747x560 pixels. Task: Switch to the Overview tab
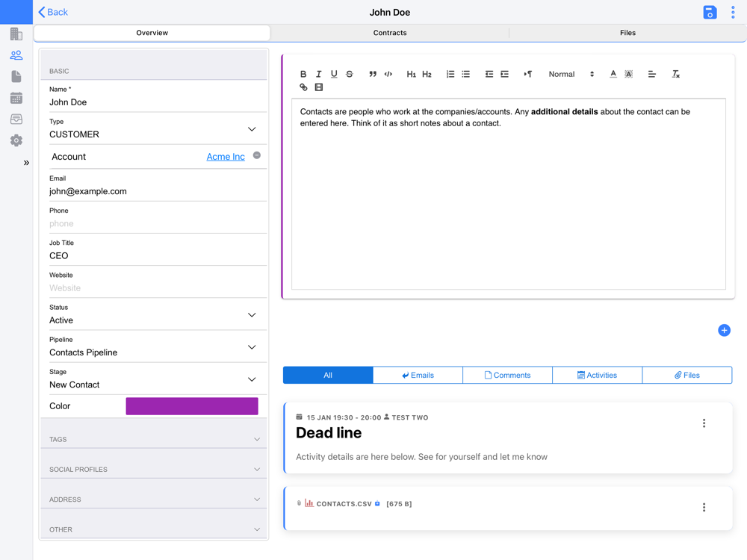152,33
